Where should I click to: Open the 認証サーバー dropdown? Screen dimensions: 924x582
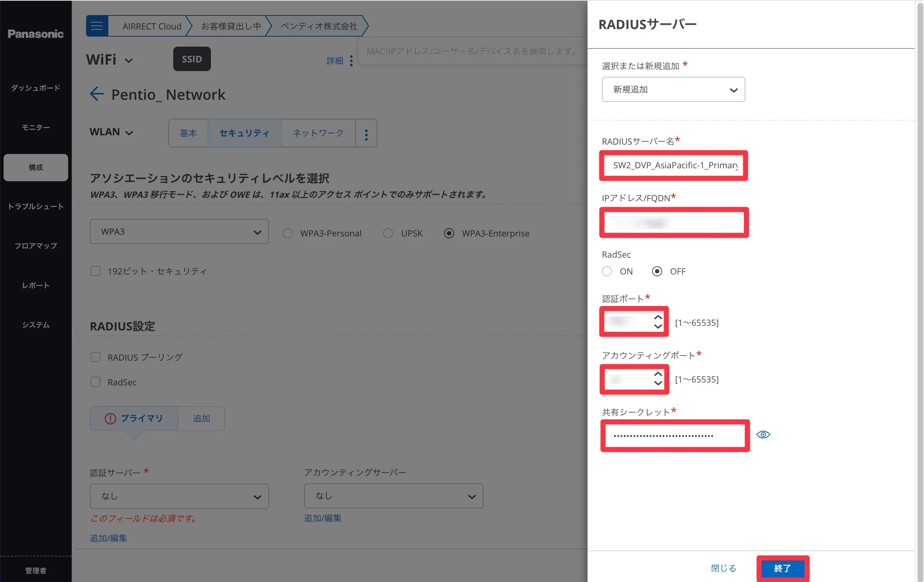179,496
